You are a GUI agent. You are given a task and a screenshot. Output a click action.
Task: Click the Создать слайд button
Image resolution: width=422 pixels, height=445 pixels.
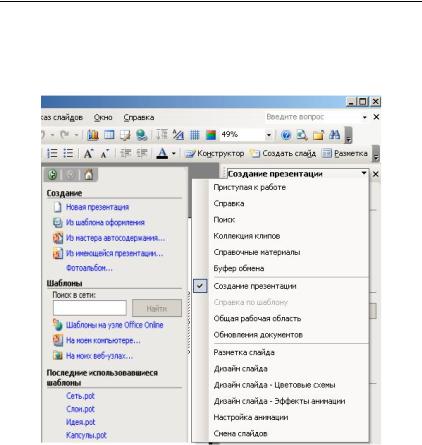point(283,154)
